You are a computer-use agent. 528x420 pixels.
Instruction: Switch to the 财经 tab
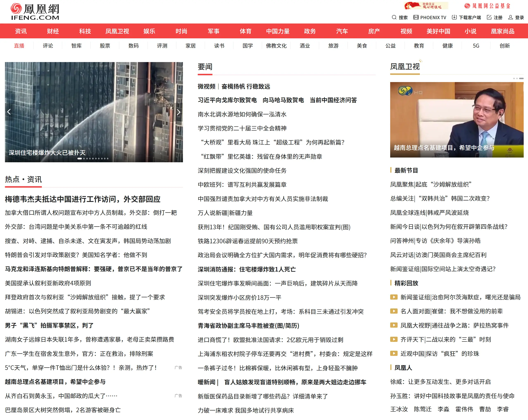click(x=53, y=31)
